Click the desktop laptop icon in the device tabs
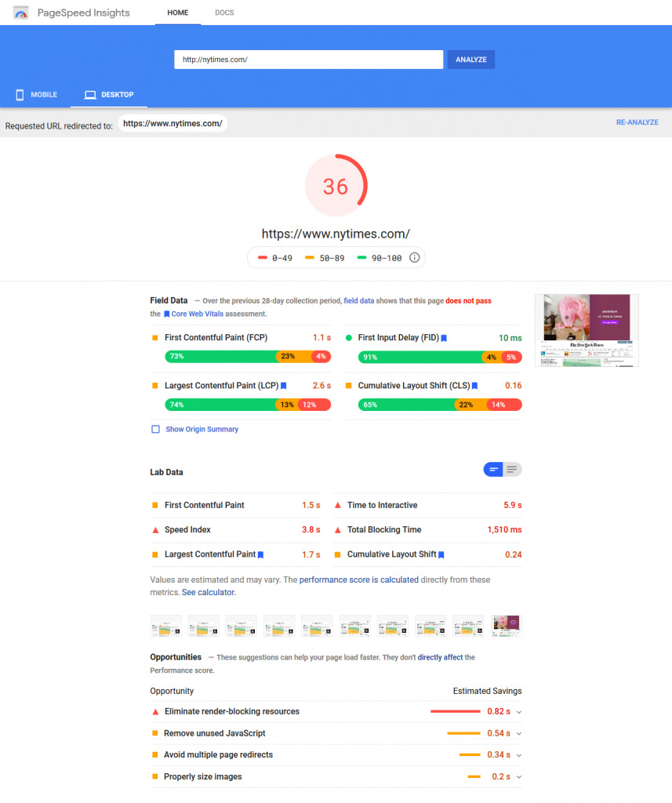 90,95
